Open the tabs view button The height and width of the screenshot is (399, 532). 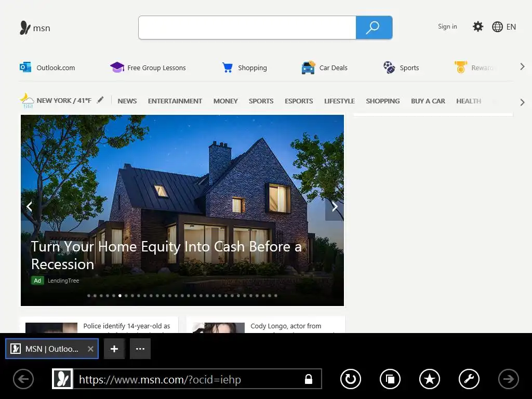tap(390, 379)
